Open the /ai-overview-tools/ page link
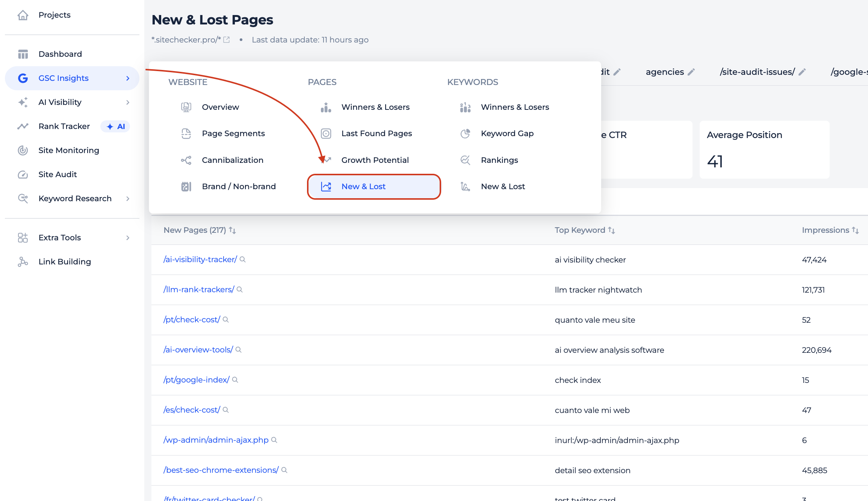 198,350
